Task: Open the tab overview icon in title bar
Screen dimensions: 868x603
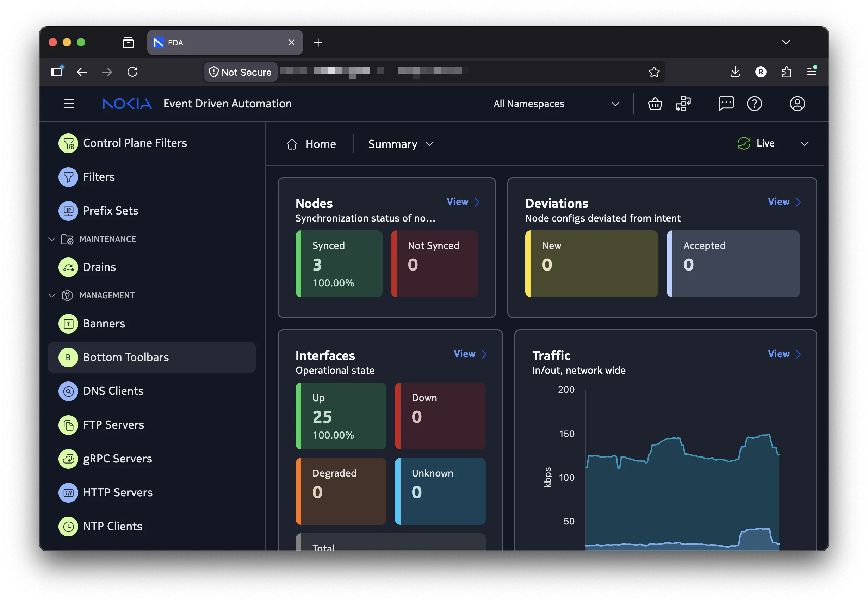Action: pyautogui.click(x=128, y=42)
